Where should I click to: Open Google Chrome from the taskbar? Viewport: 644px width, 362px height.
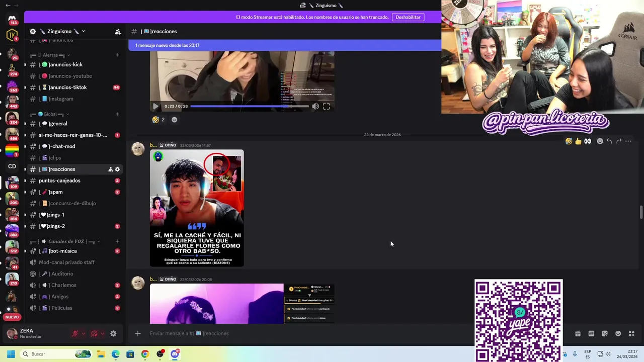coord(145,354)
